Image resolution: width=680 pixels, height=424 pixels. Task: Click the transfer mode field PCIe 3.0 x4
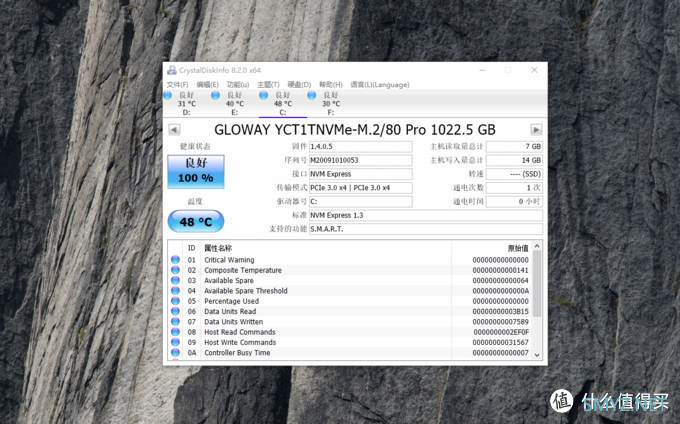[x=360, y=188]
